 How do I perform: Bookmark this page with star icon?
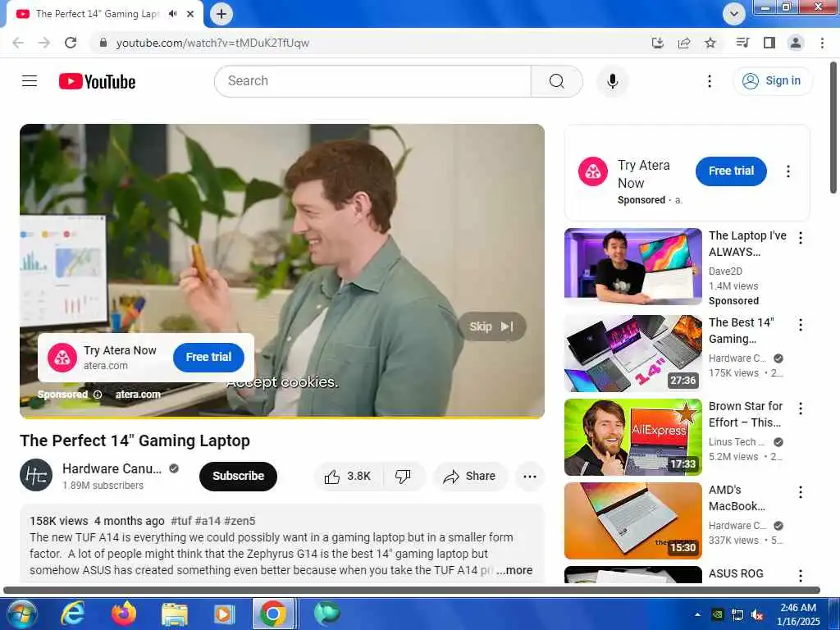pos(710,43)
